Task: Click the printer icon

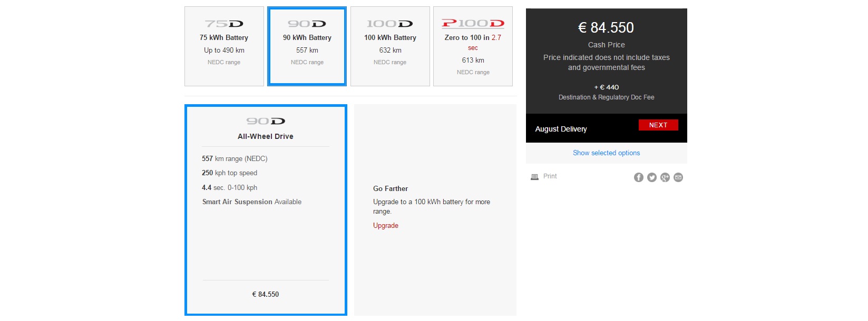Action: pos(534,177)
